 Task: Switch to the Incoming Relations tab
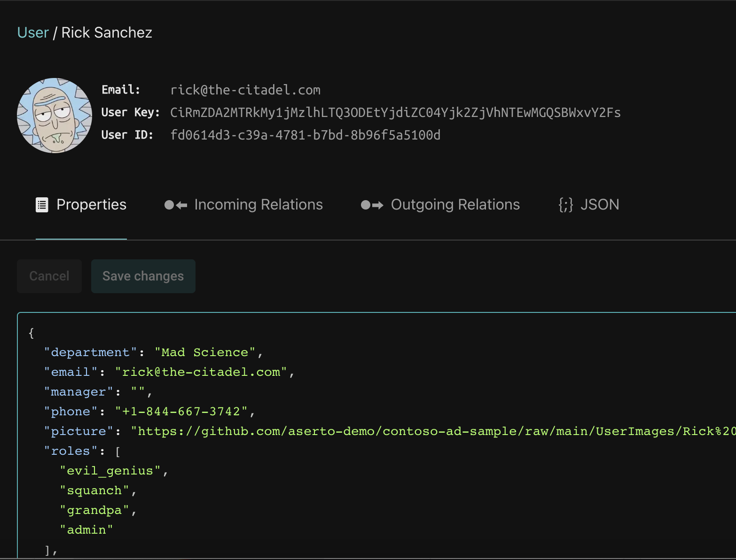pos(258,205)
